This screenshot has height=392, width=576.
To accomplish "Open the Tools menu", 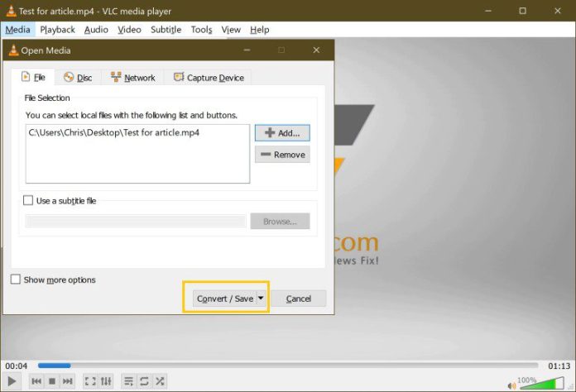I will click(x=201, y=30).
